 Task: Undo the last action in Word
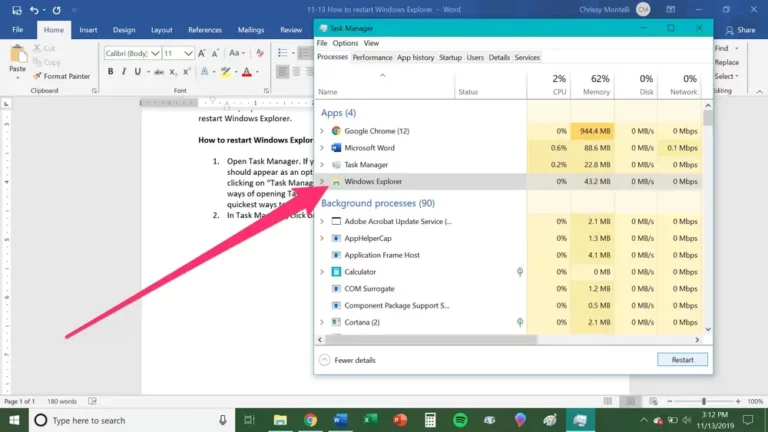pos(34,10)
